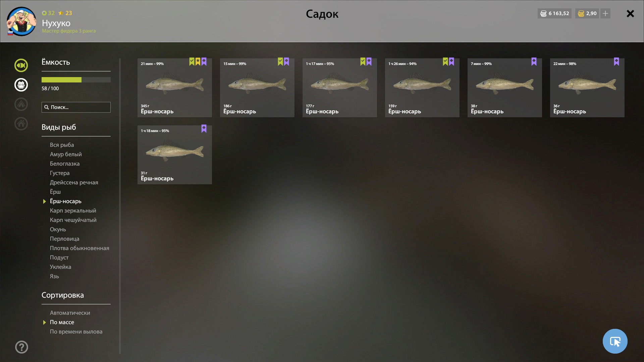Click the plus icon to add gold

[605, 13]
